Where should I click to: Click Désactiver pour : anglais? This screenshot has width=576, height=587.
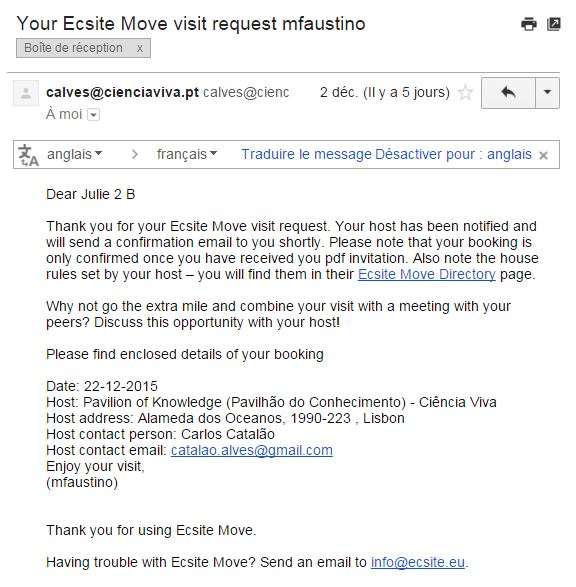pos(453,154)
